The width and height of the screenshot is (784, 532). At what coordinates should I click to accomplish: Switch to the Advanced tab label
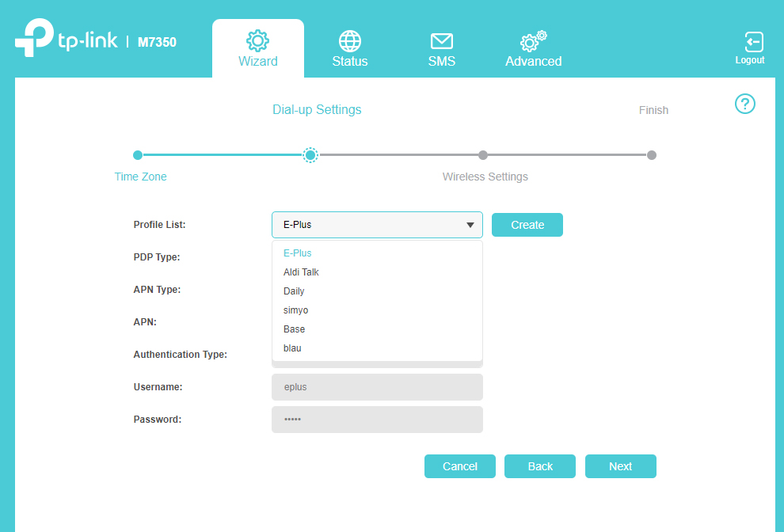coord(534,62)
